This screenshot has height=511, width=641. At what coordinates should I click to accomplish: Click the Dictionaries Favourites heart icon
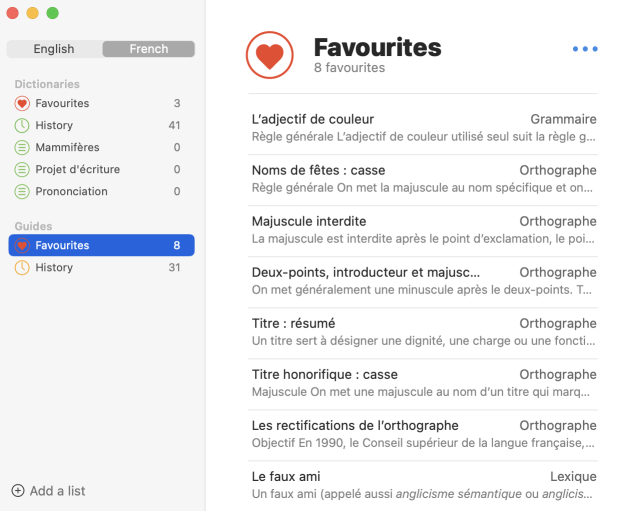click(22, 103)
